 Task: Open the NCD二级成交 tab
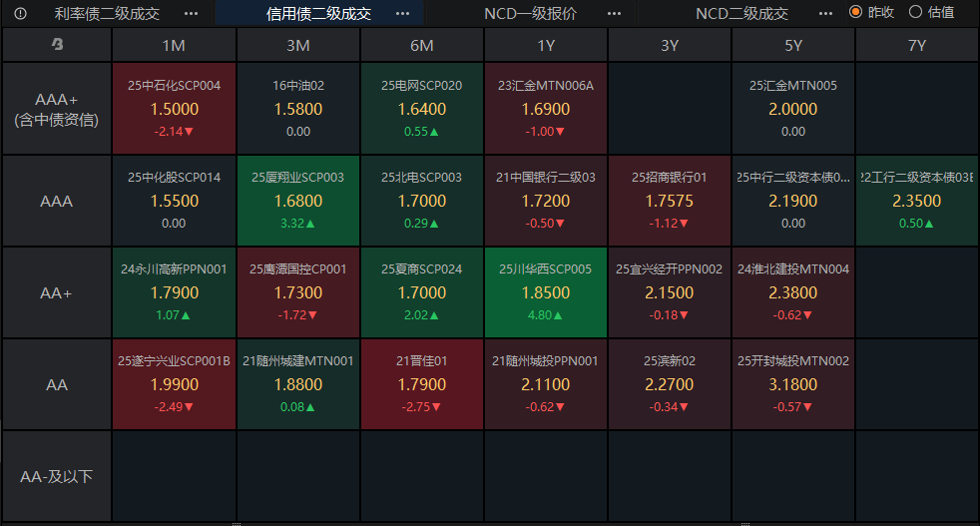[x=741, y=13]
